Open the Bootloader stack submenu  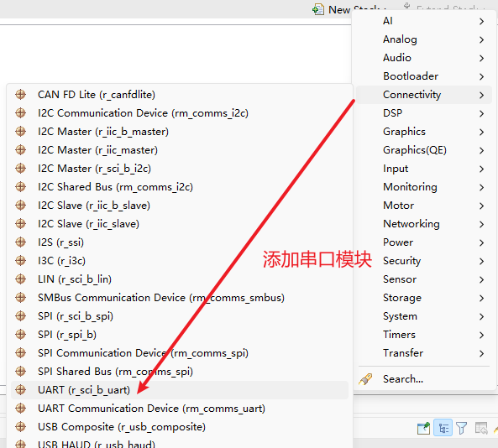pyautogui.click(x=424, y=76)
